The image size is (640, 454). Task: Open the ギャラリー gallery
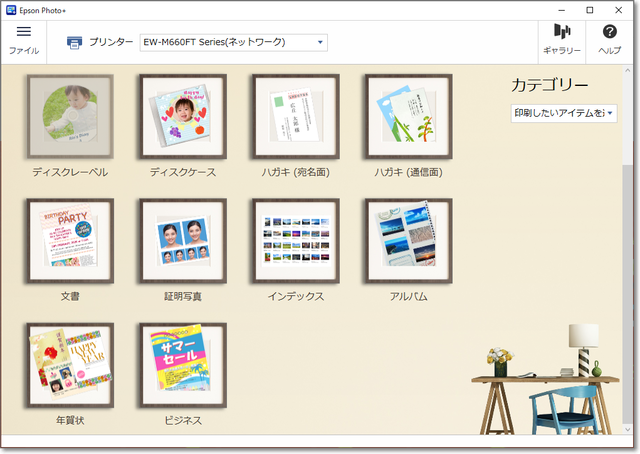(x=561, y=39)
